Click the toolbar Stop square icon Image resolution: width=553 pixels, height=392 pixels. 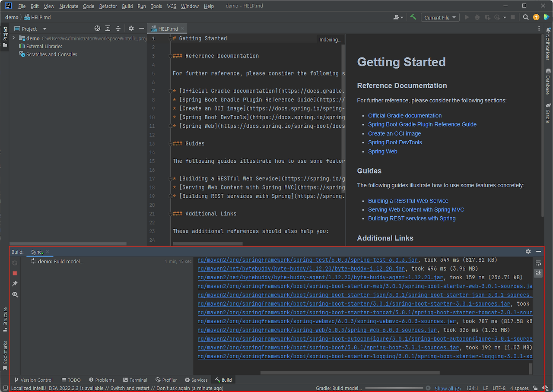[x=513, y=17]
